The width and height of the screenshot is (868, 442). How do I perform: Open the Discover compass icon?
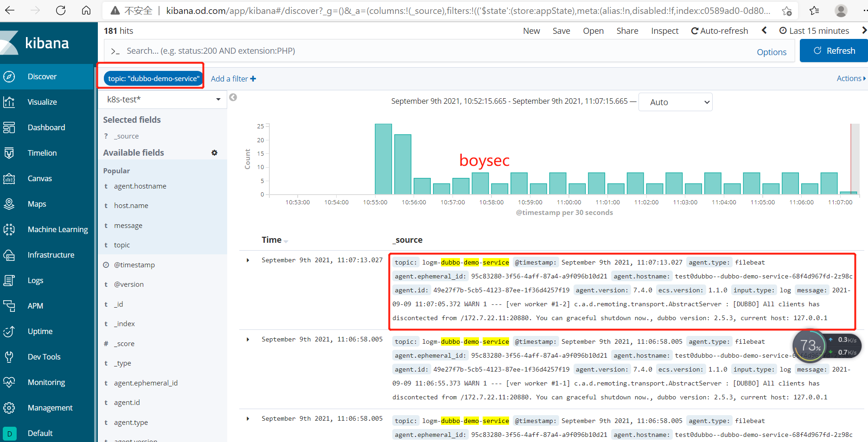[9, 76]
